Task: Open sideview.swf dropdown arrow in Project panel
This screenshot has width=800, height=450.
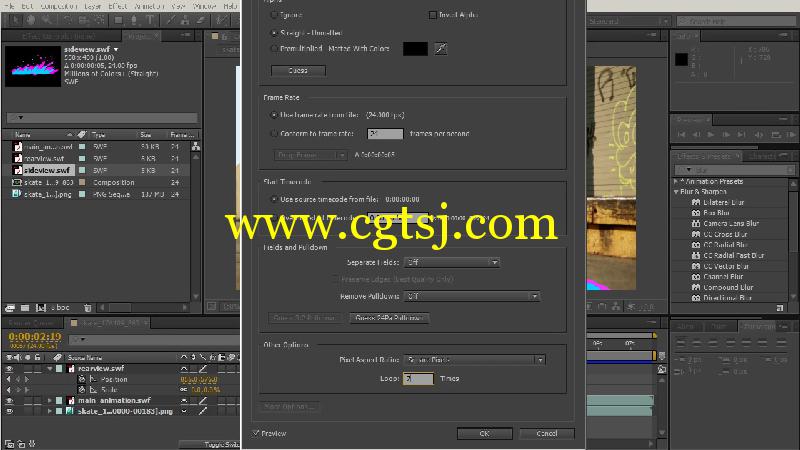Action: point(116,49)
